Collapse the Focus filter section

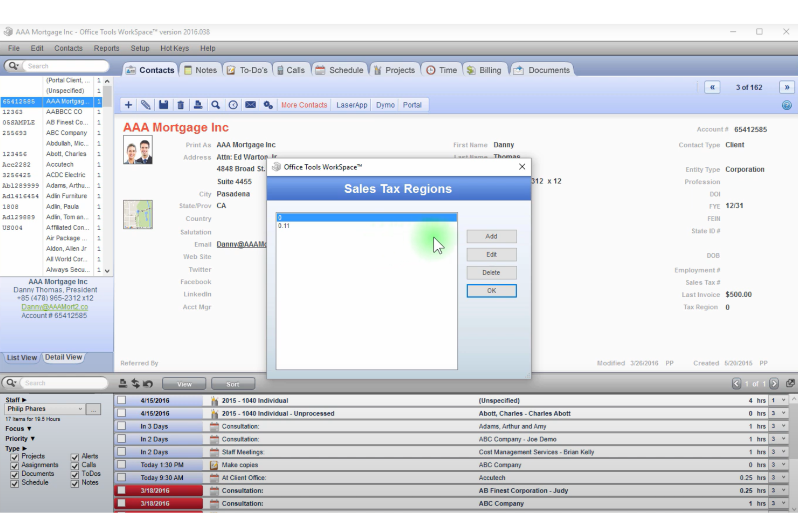point(29,429)
